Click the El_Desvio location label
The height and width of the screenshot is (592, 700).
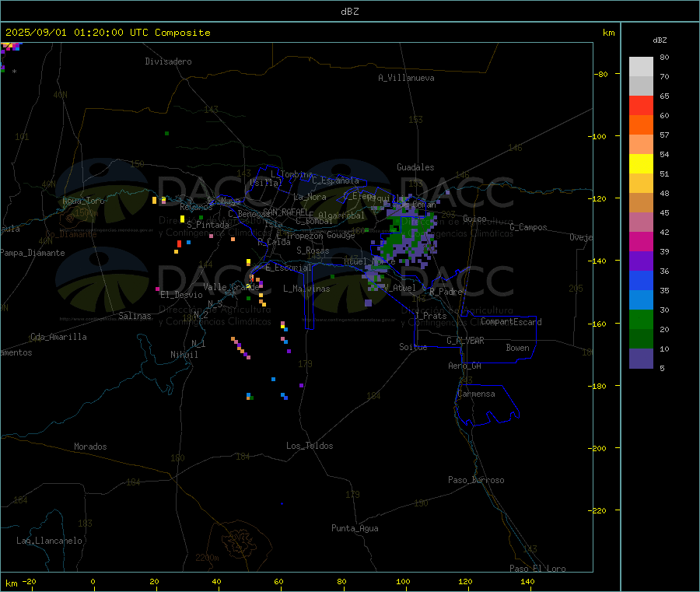click(181, 295)
